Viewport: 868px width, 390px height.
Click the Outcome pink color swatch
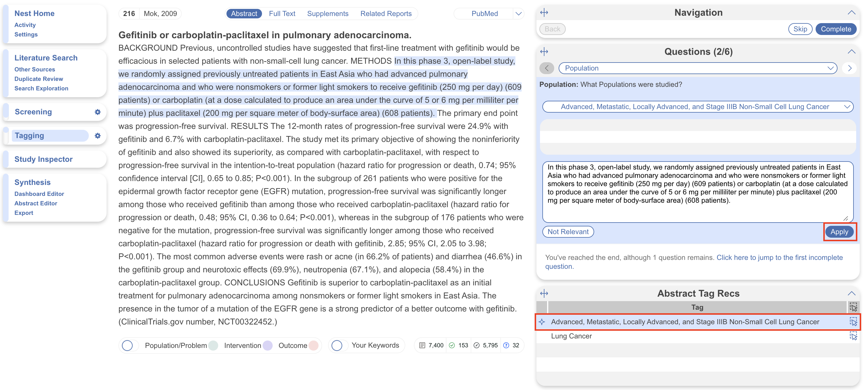tap(314, 345)
